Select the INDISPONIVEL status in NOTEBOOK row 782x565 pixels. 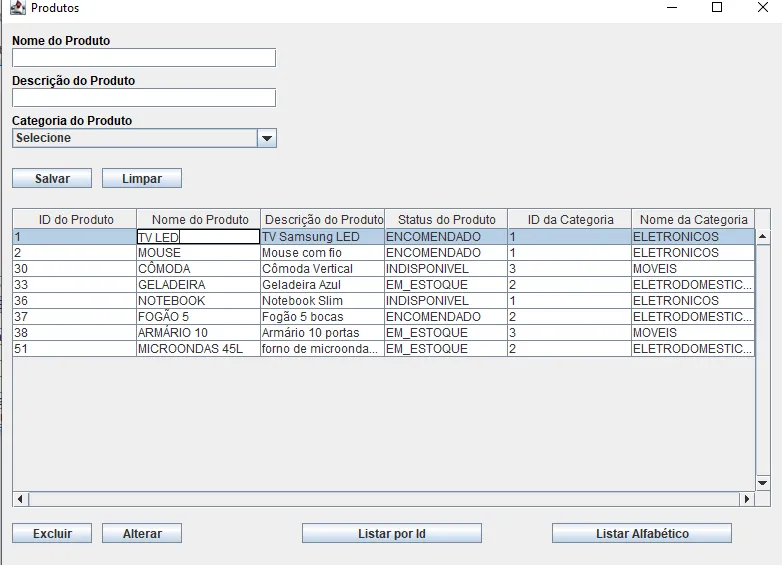[446, 301]
